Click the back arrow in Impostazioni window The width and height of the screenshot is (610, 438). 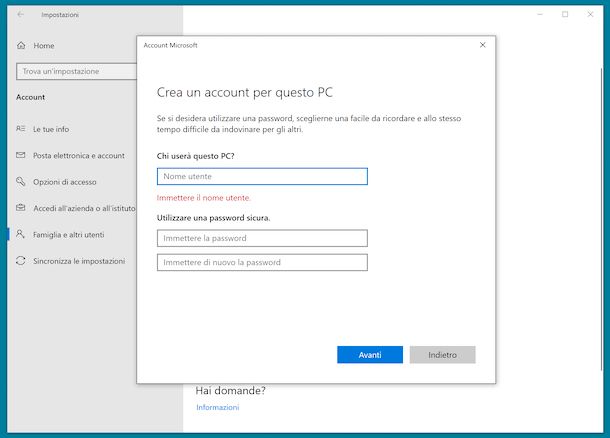(21, 14)
